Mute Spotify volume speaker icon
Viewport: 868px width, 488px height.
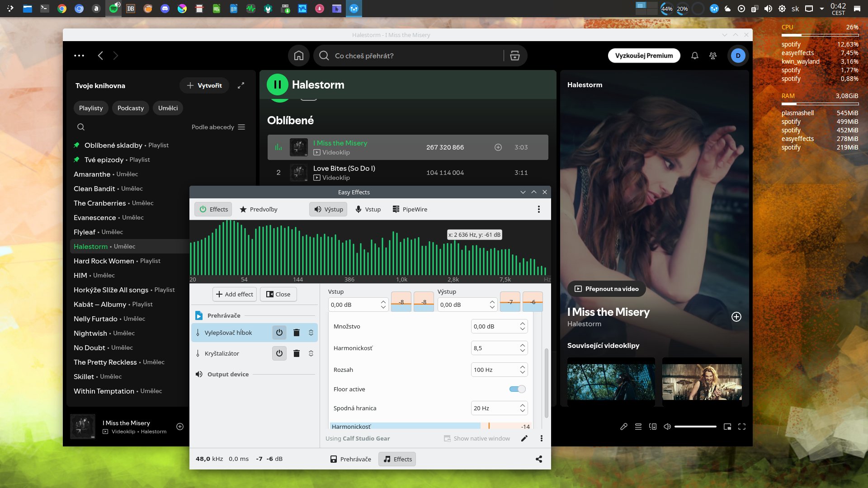coord(667,427)
